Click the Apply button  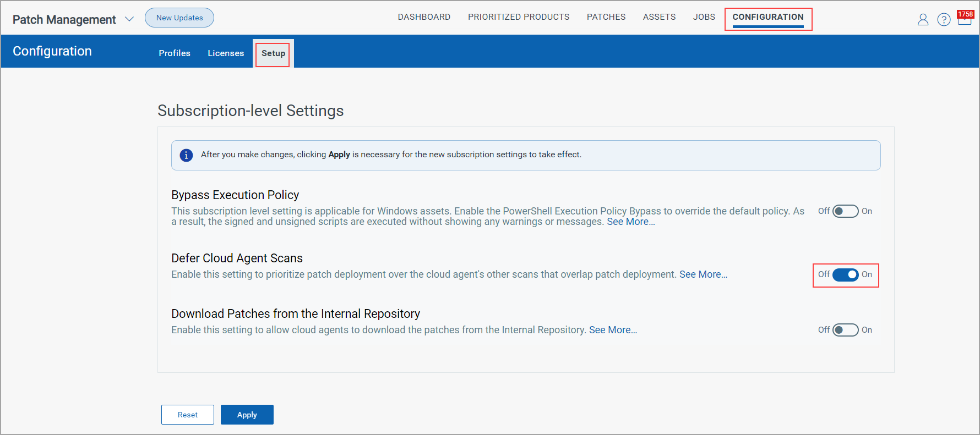click(x=247, y=415)
